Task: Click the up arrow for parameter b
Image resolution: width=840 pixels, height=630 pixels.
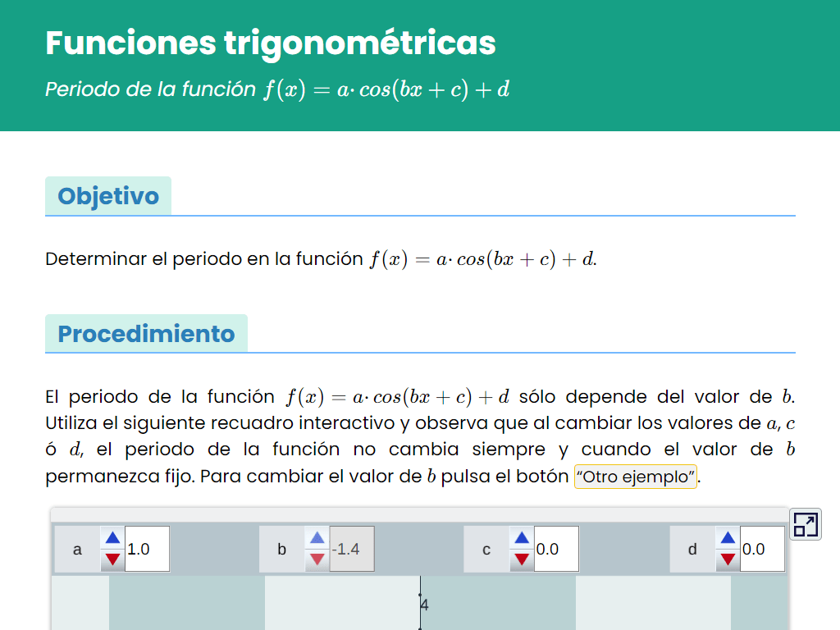Action: (x=317, y=538)
